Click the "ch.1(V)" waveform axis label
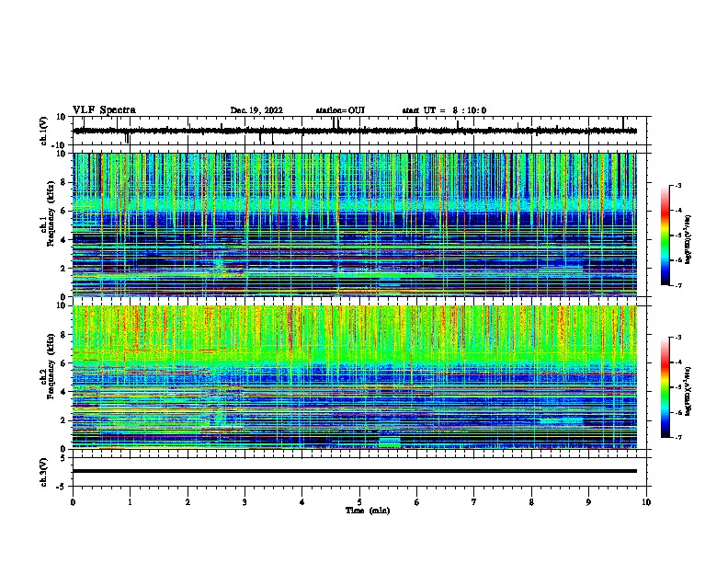Screen dimensions: 728x563 tap(44, 131)
